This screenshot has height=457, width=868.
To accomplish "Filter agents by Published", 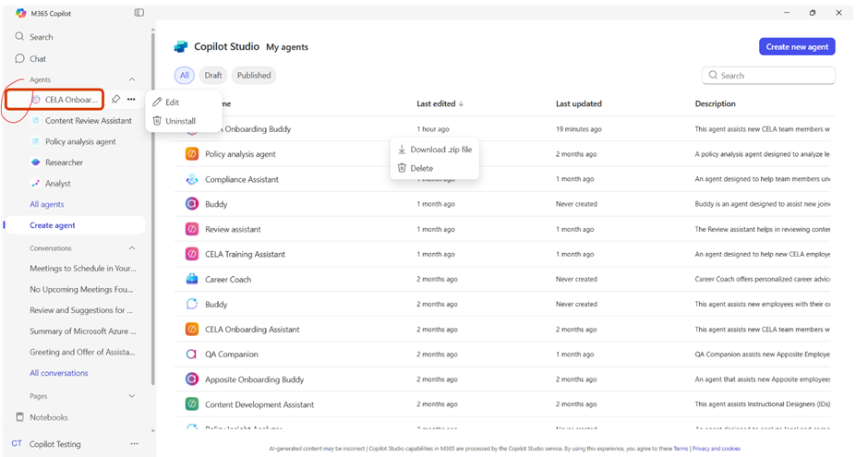I will click(x=254, y=76).
